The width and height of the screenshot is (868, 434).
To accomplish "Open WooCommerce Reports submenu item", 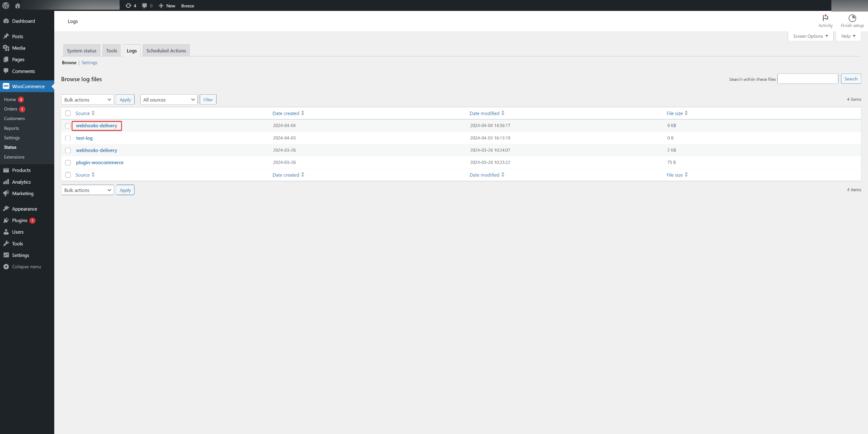I will [11, 128].
